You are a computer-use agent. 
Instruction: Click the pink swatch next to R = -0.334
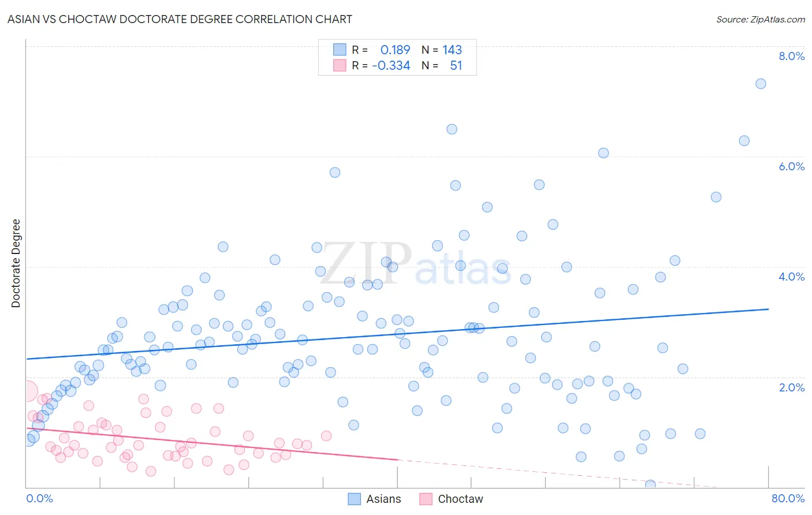(x=340, y=65)
